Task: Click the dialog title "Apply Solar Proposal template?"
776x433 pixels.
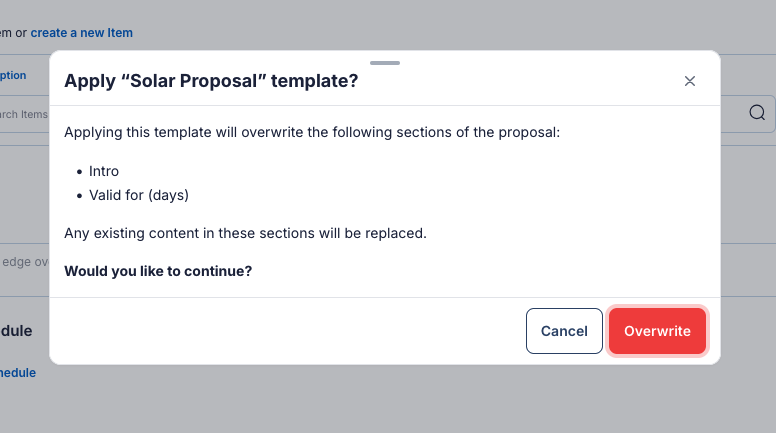Action: (211, 81)
